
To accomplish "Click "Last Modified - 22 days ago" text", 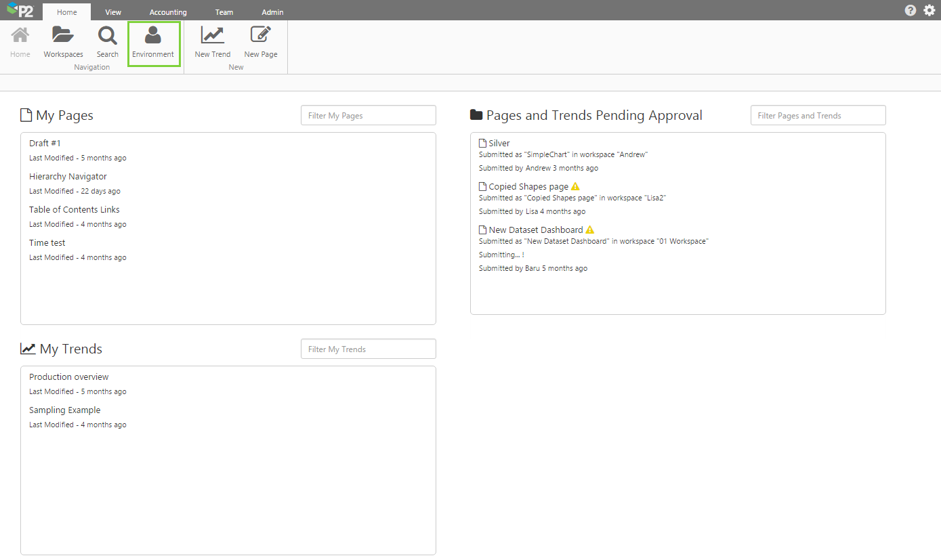I will [75, 192].
